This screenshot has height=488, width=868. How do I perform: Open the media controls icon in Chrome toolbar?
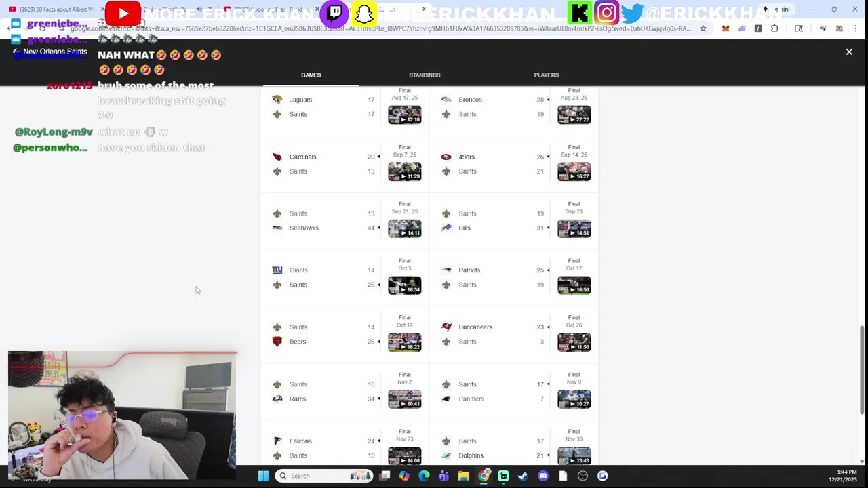tap(823, 28)
